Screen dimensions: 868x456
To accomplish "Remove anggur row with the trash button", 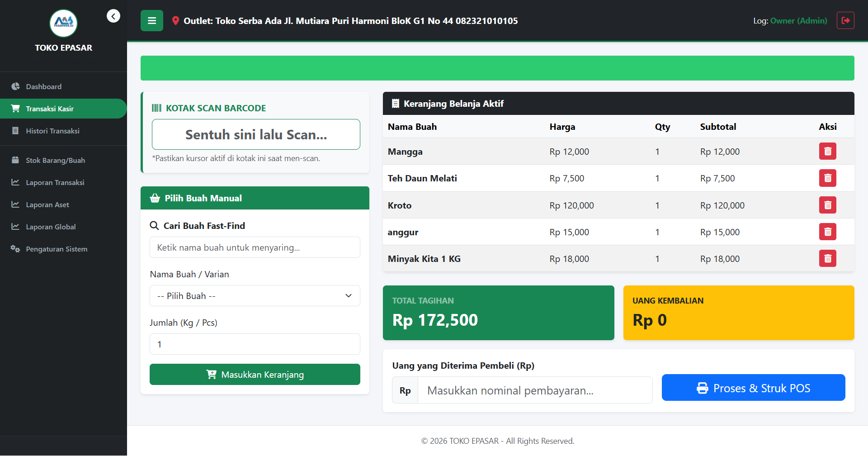I will 828,232.
